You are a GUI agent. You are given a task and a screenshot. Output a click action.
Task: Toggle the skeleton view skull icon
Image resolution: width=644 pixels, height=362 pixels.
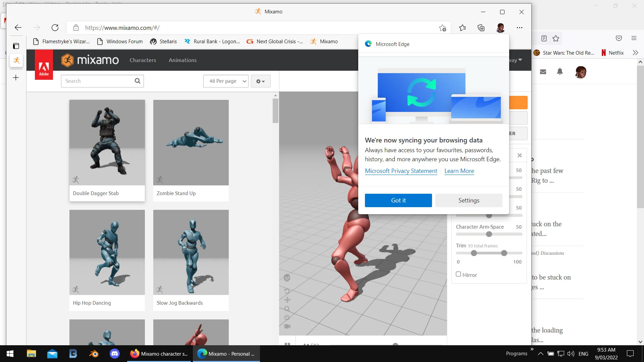[287, 278]
